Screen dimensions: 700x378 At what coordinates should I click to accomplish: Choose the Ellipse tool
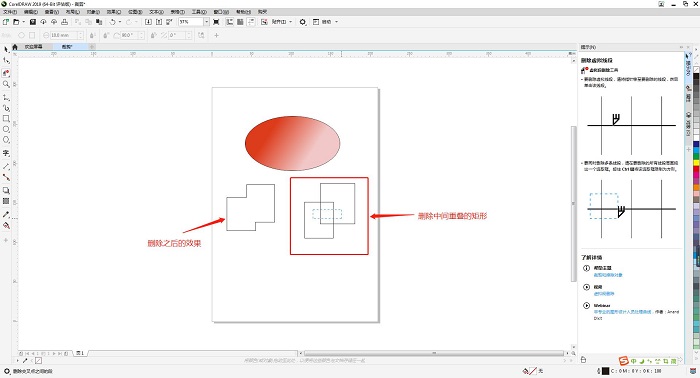[6, 129]
